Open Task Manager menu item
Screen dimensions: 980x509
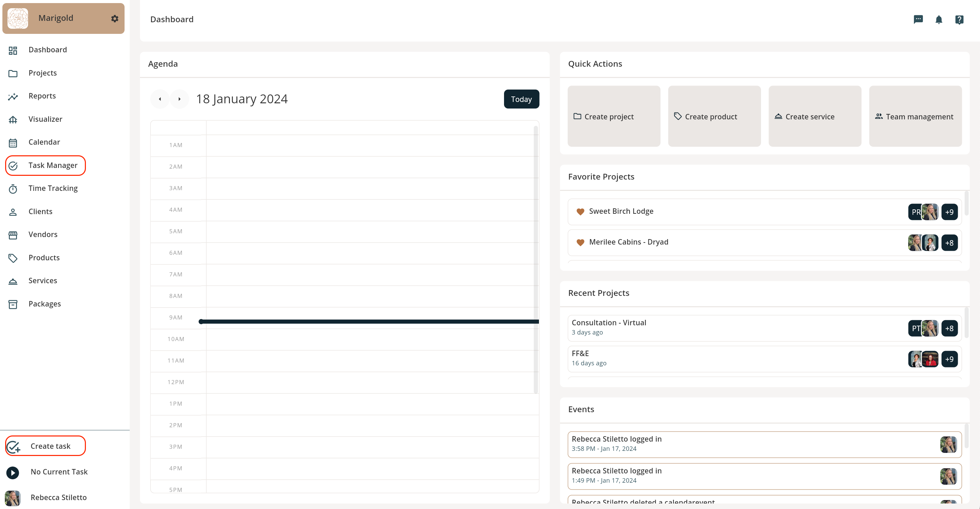click(45, 166)
